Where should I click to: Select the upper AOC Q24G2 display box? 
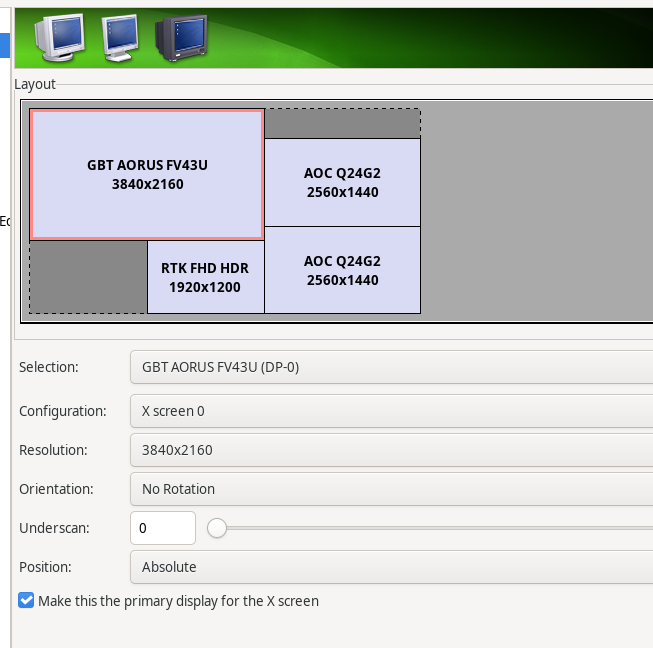point(342,182)
